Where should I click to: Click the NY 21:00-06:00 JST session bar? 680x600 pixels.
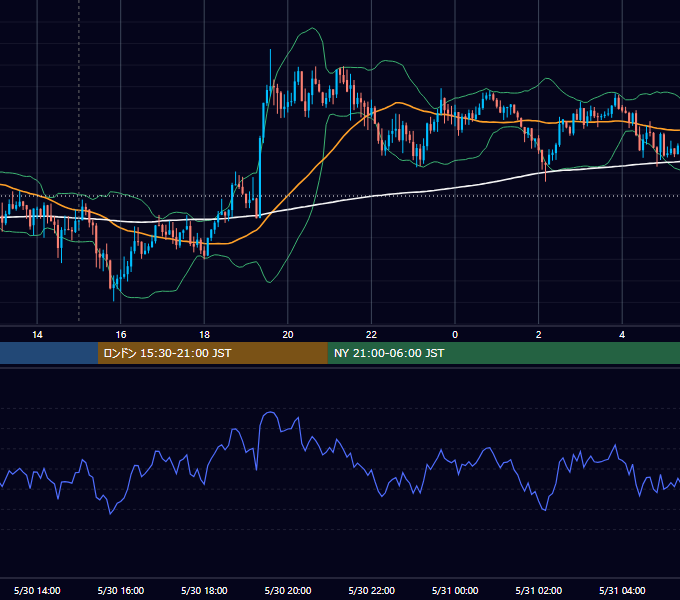pyautogui.click(x=503, y=353)
